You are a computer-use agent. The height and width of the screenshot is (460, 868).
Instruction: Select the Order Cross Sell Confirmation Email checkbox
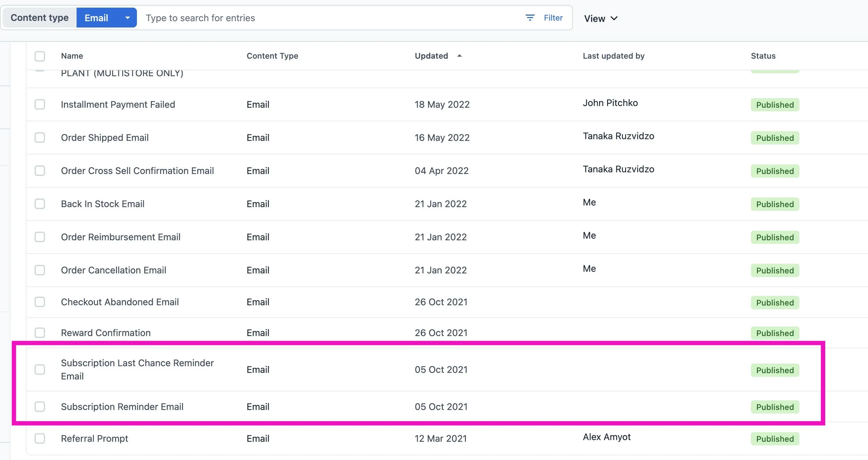click(x=40, y=171)
